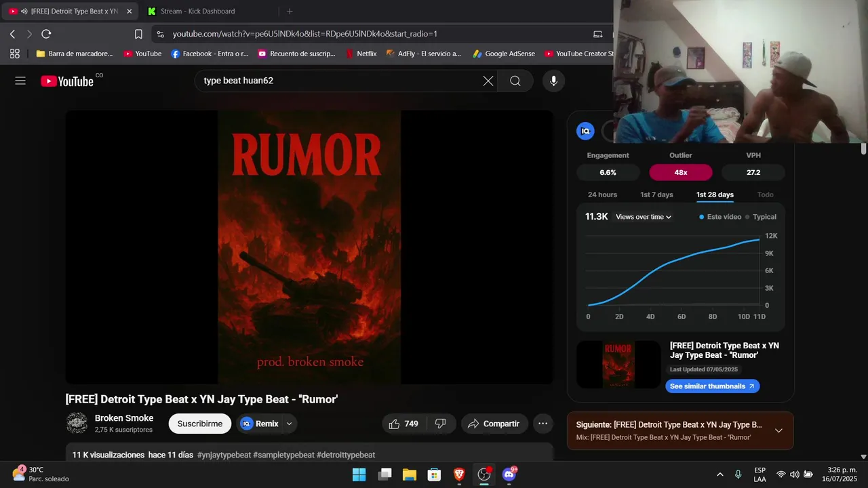Open File Explorer from the taskbar

(409, 474)
